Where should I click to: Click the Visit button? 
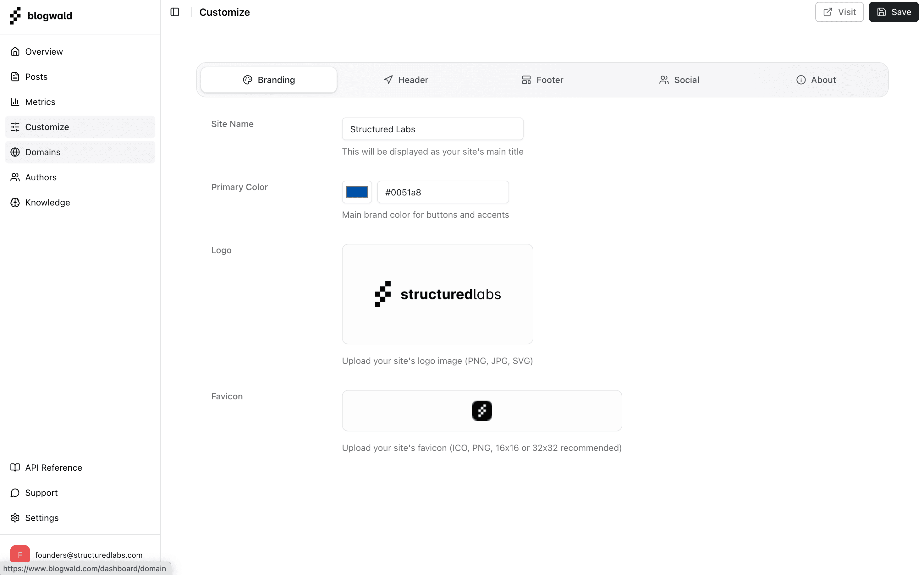(839, 12)
